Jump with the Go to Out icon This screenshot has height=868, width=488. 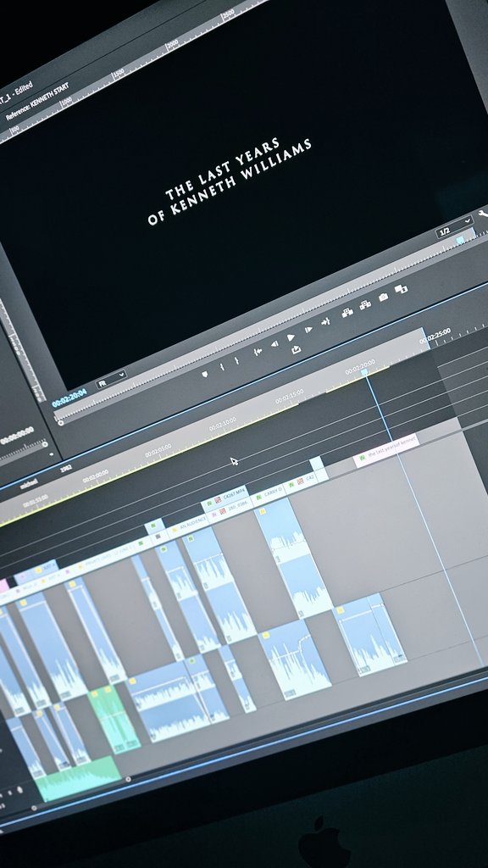pos(326,321)
